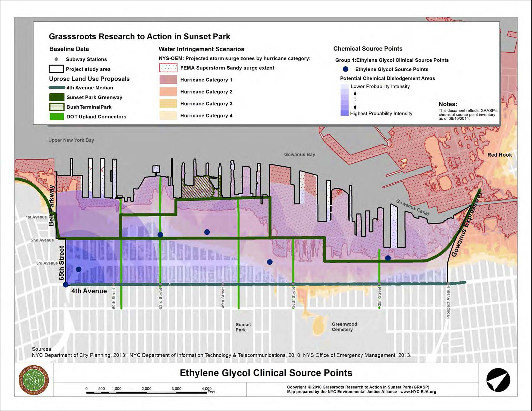Click the Prospect Avenue subway station marker
This screenshot has width=532, height=411.
point(448,283)
